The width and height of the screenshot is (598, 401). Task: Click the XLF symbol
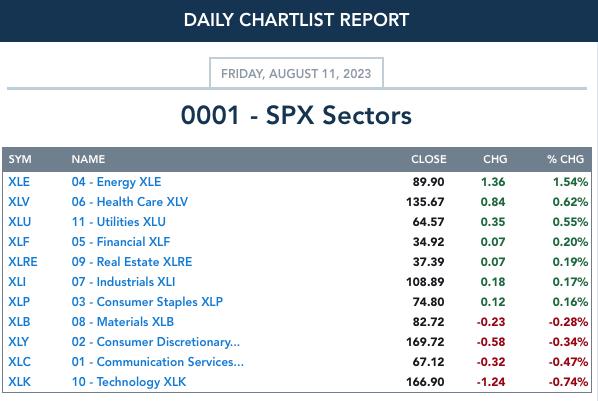tap(19, 242)
